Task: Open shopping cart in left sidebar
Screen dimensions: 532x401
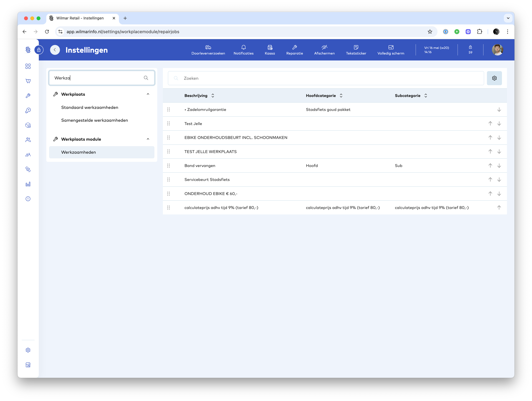Action: (28, 81)
